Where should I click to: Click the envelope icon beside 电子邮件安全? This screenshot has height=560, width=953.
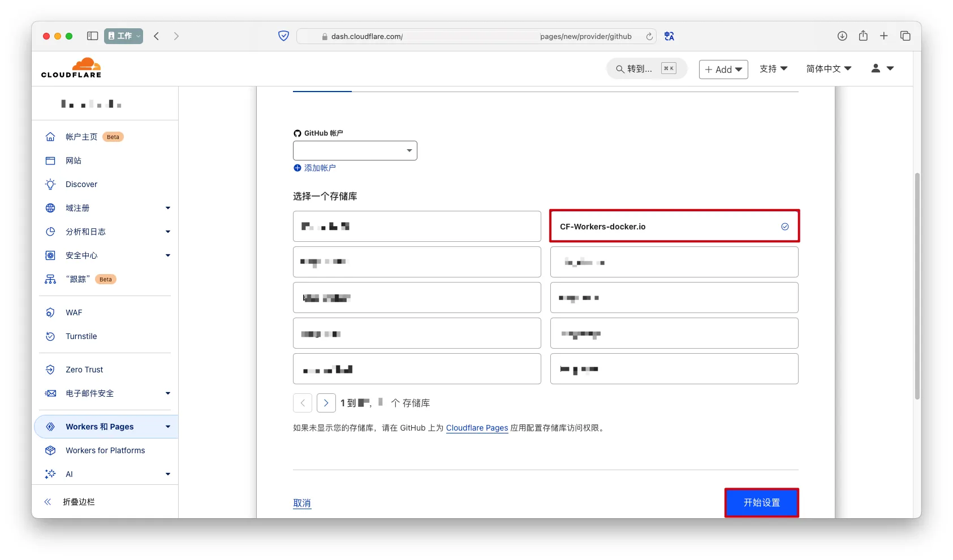click(x=50, y=393)
